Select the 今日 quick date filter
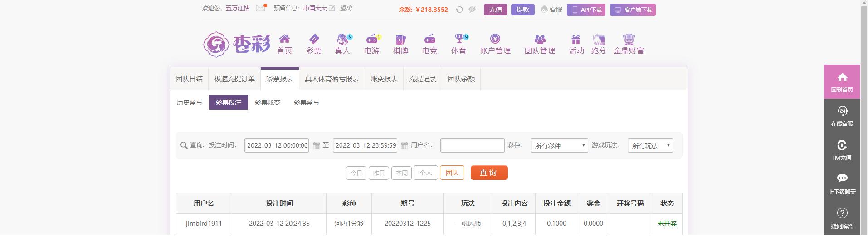868x249 pixels. (x=356, y=173)
